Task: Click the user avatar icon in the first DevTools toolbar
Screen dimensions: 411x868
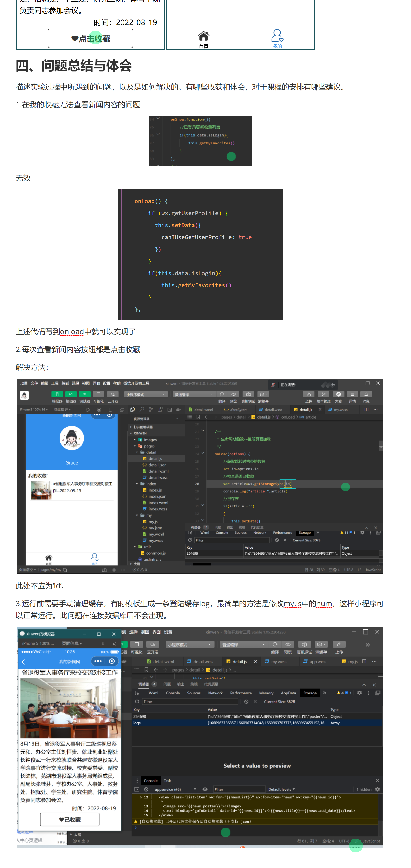Action: (24, 395)
